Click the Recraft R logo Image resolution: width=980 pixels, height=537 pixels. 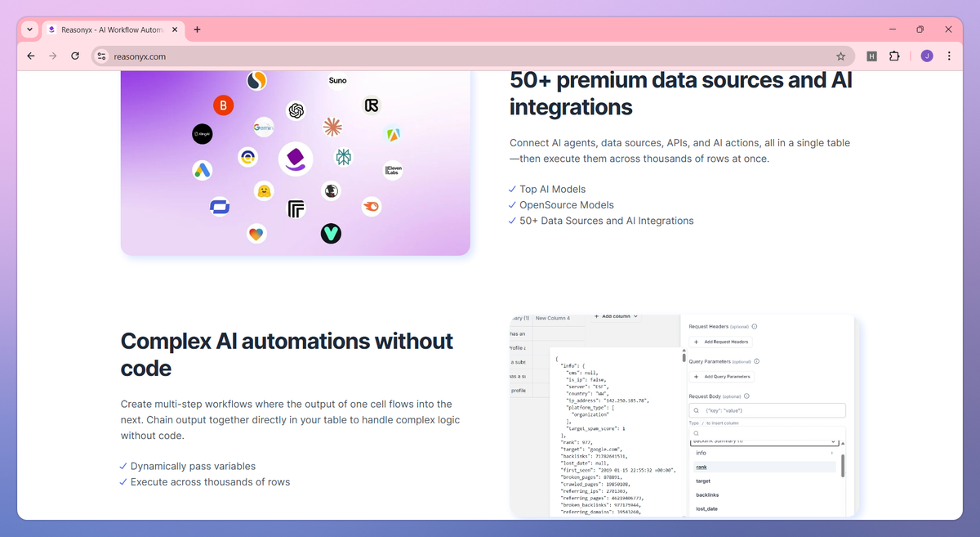pyautogui.click(x=372, y=105)
